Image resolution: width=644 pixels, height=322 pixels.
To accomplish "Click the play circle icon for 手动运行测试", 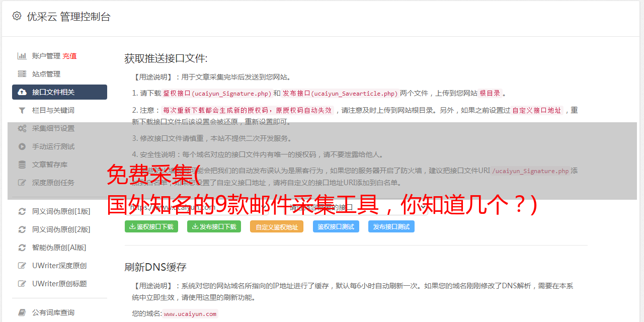I will (x=22, y=146).
